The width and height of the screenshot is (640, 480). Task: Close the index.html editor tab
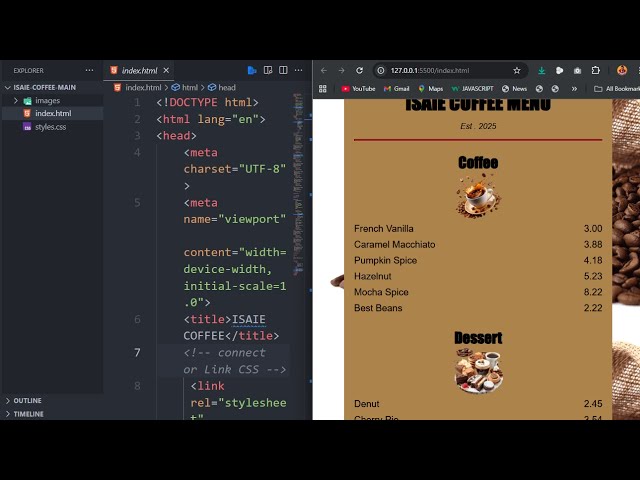coord(166,70)
